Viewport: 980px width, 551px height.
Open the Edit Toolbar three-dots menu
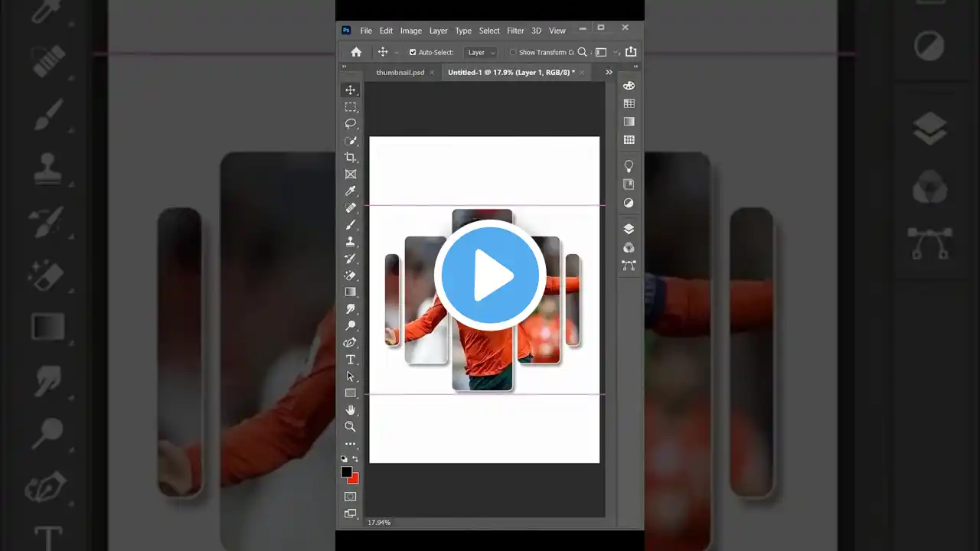pyautogui.click(x=351, y=444)
